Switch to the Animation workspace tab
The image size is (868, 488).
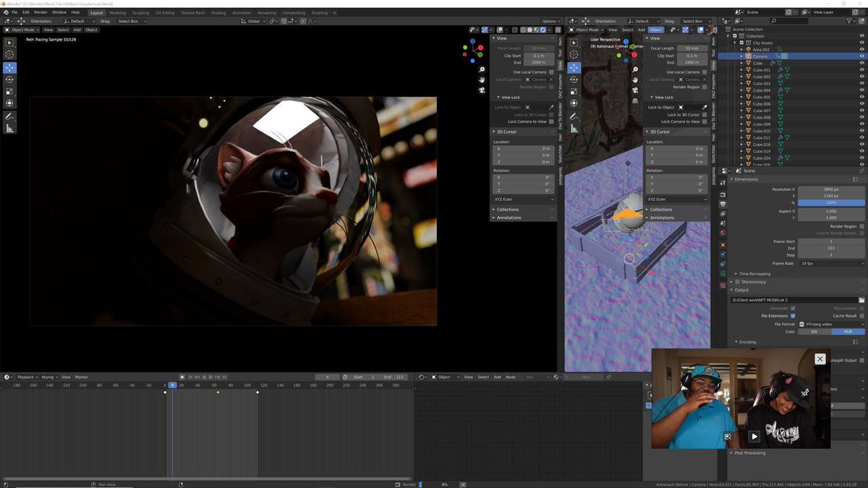coord(242,12)
